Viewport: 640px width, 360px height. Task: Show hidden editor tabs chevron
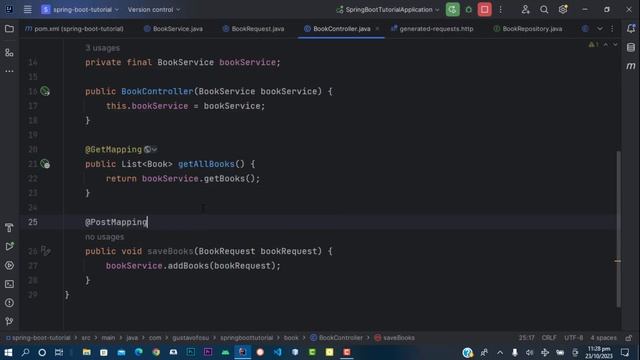click(600, 29)
